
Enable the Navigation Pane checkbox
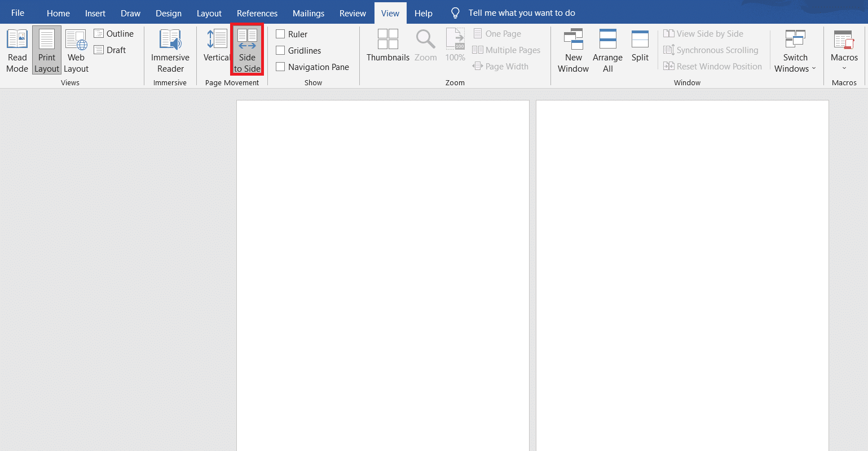[x=280, y=67]
